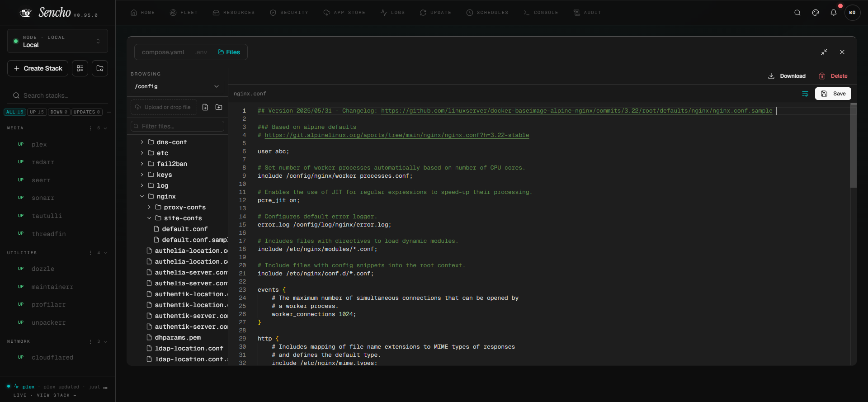Open the dhparams.pem file
Viewport: 868px width, 402px height.
177,337
